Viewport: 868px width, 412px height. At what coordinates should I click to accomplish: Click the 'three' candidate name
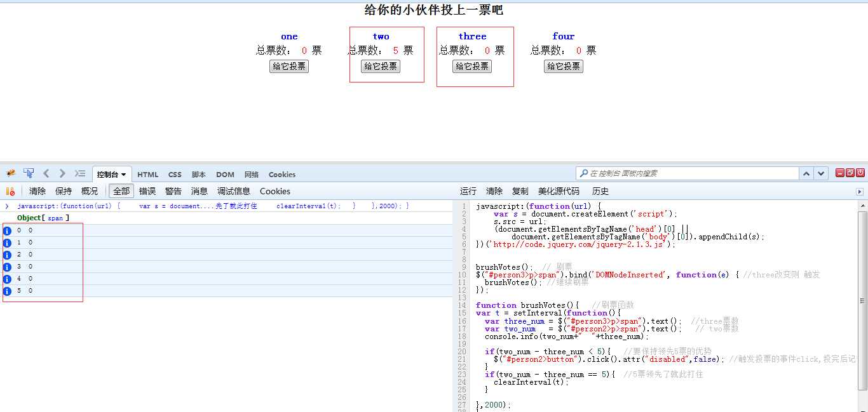pyautogui.click(x=472, y=37)
